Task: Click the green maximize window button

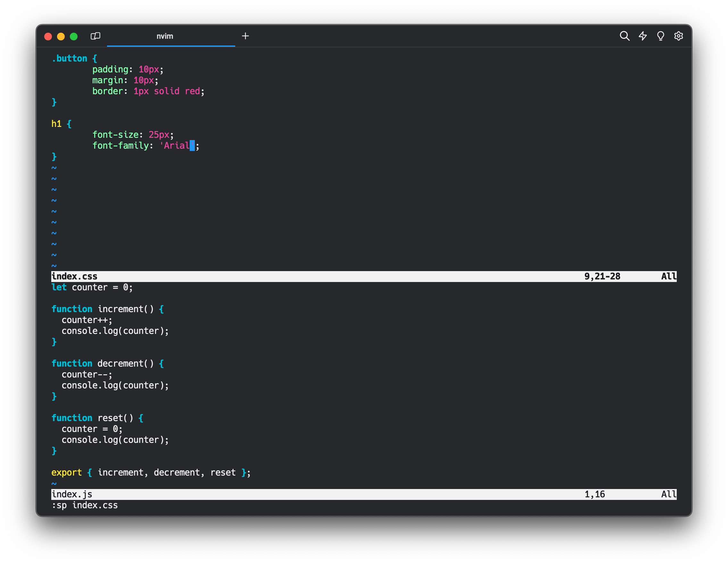Action: [x=74, y=36]
